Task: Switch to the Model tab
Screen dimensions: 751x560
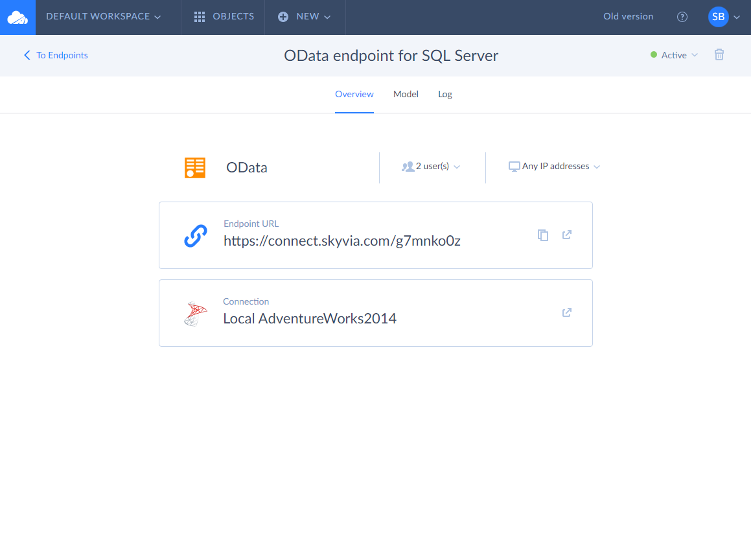Action: point(406,95)
